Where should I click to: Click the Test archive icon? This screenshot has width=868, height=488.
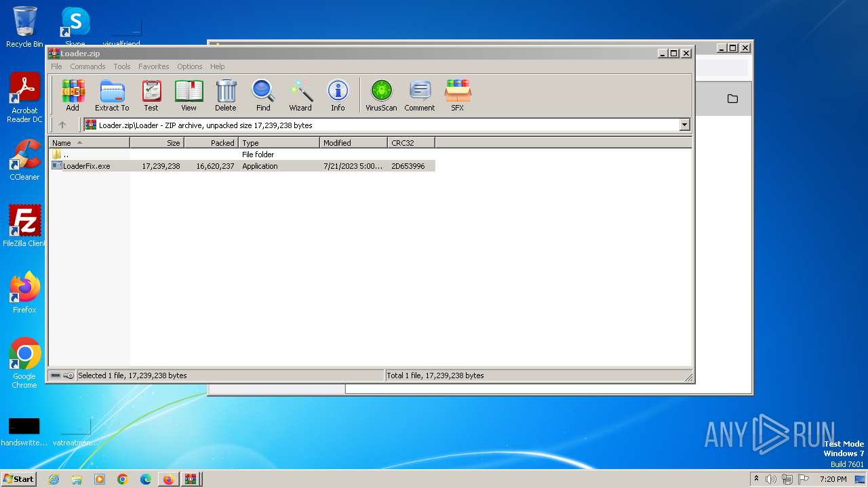[x=151, y=96]
